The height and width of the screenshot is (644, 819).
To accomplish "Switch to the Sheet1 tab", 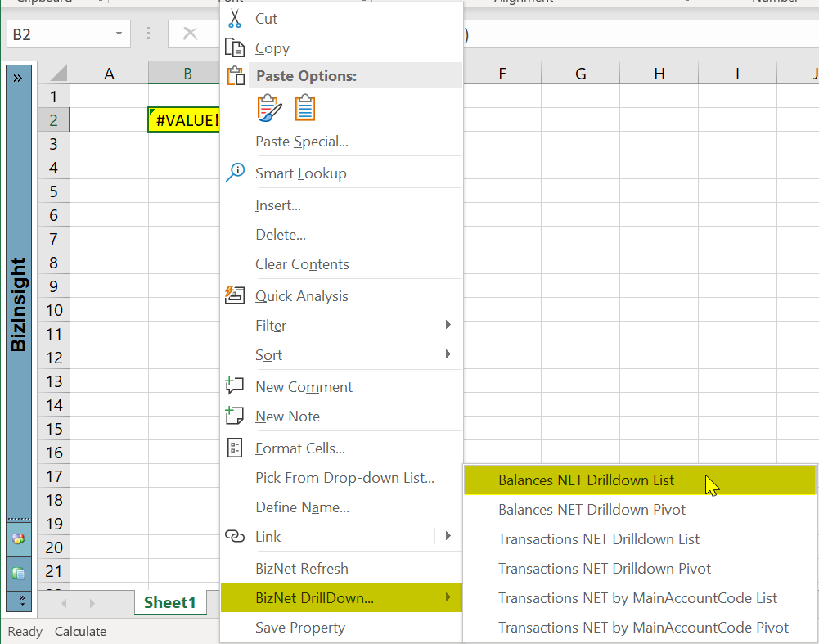I will coord(169,603).
